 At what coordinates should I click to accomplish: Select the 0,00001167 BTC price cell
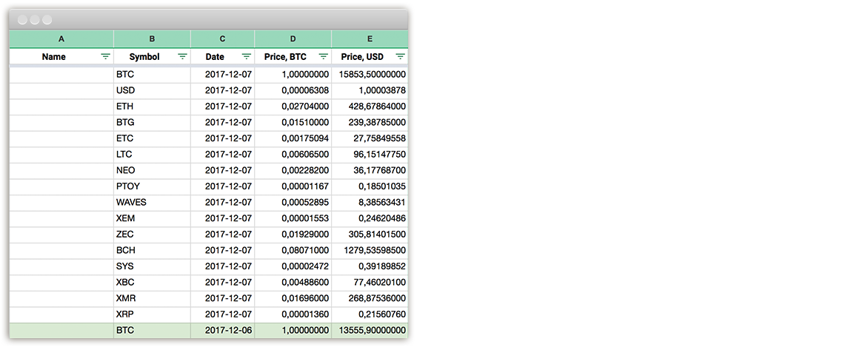pyautogui.click(x=293, y=186)
